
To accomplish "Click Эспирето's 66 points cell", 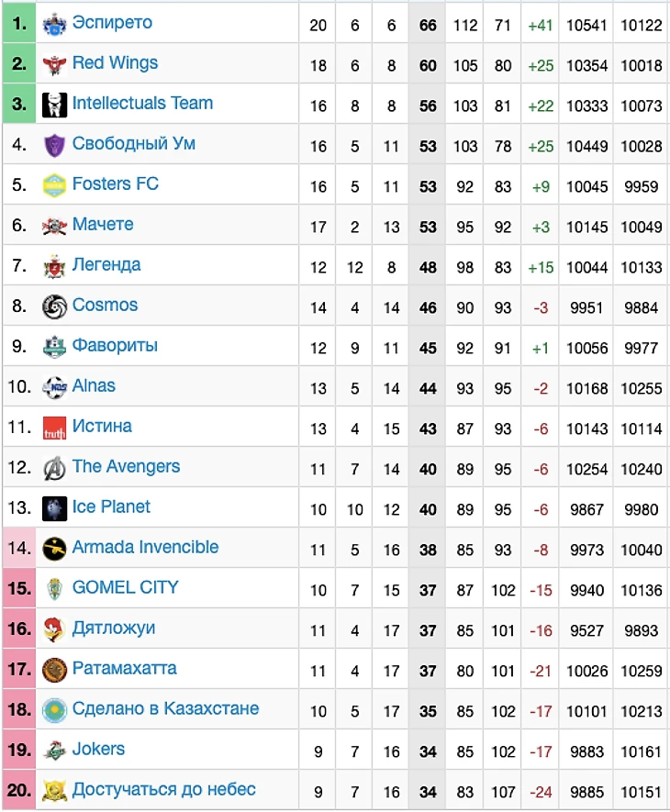I will click(428, 26).
